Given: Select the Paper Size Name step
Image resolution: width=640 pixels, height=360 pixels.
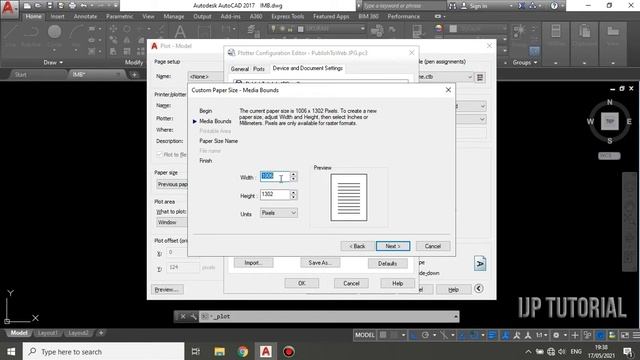Looking at the screenshot, I should tap(218, 141).
